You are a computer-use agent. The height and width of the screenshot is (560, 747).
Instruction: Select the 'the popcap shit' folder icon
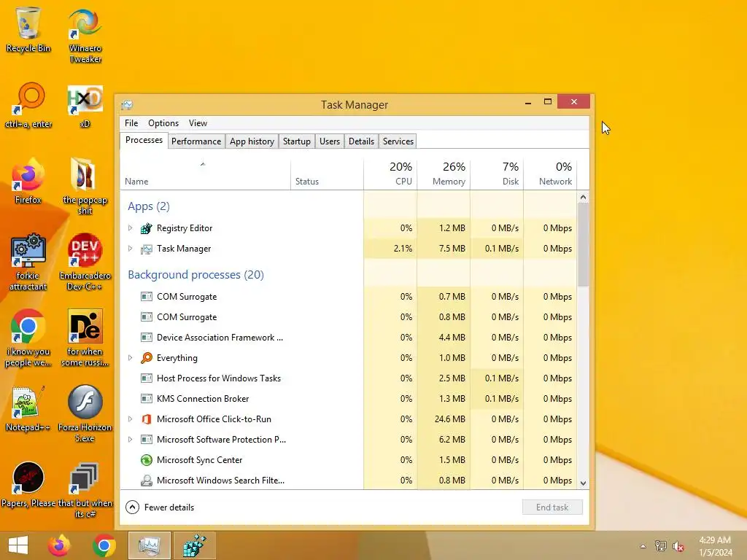click(x=85, y=186)
